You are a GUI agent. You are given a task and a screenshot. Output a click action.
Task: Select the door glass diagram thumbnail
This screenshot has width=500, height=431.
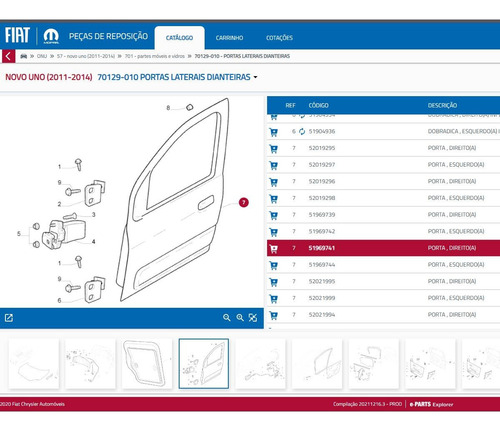click(317, 364)
